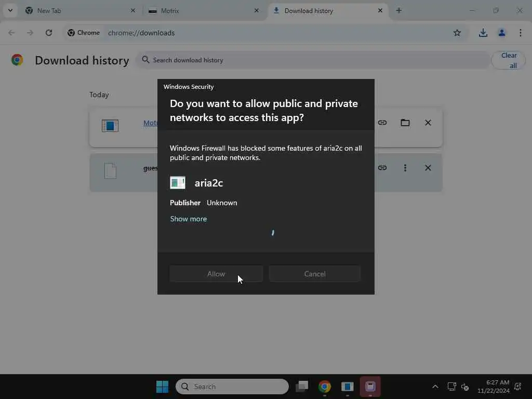
Task: Close the New Tab tab
Action: (133, 10)
